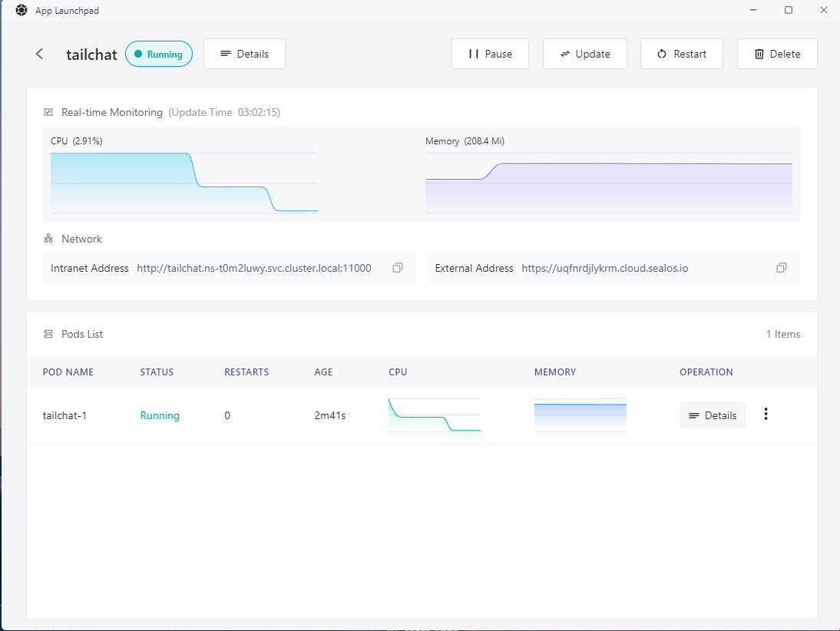Click the main CPU usage chart
This screenshot has width=840, height=631.
184,183
